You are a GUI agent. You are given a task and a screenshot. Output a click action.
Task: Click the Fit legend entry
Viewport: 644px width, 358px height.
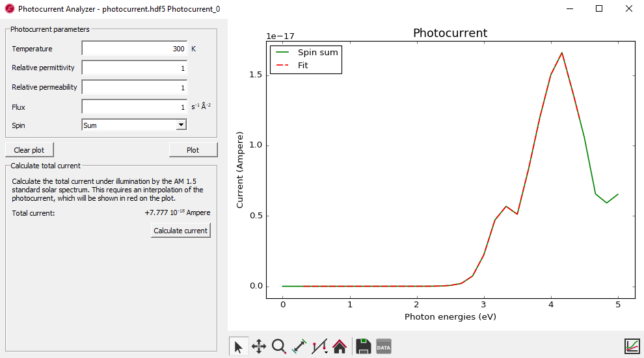coord(292,65)
